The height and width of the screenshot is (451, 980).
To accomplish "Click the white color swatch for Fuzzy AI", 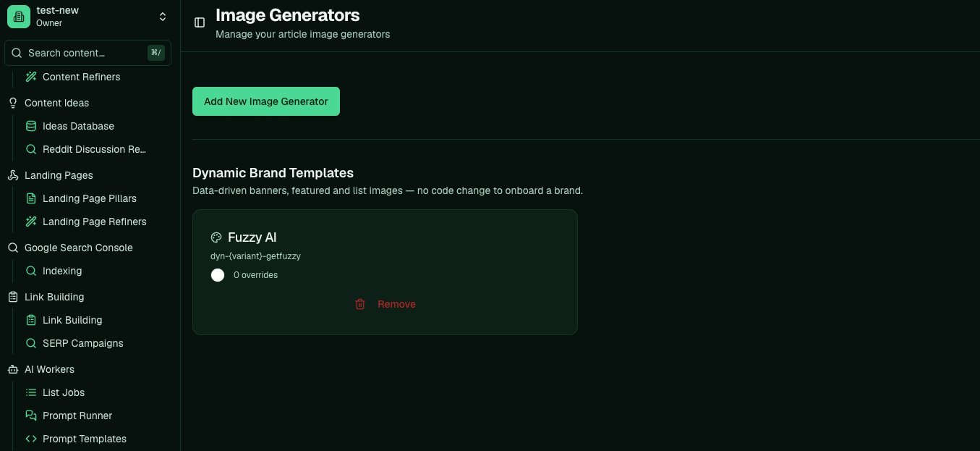I will [x=218, y=275].
